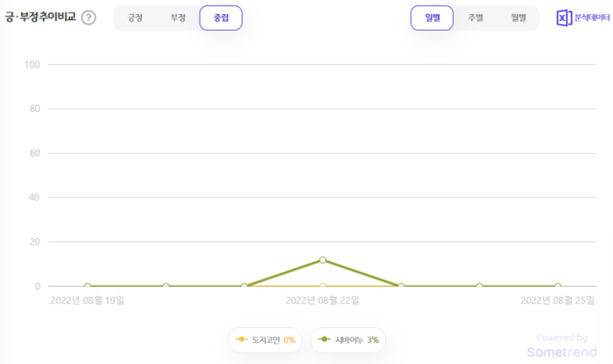The image size is (613, 364).
Task: Switch to 일별 daily view
Action: (x=432, y=17)
